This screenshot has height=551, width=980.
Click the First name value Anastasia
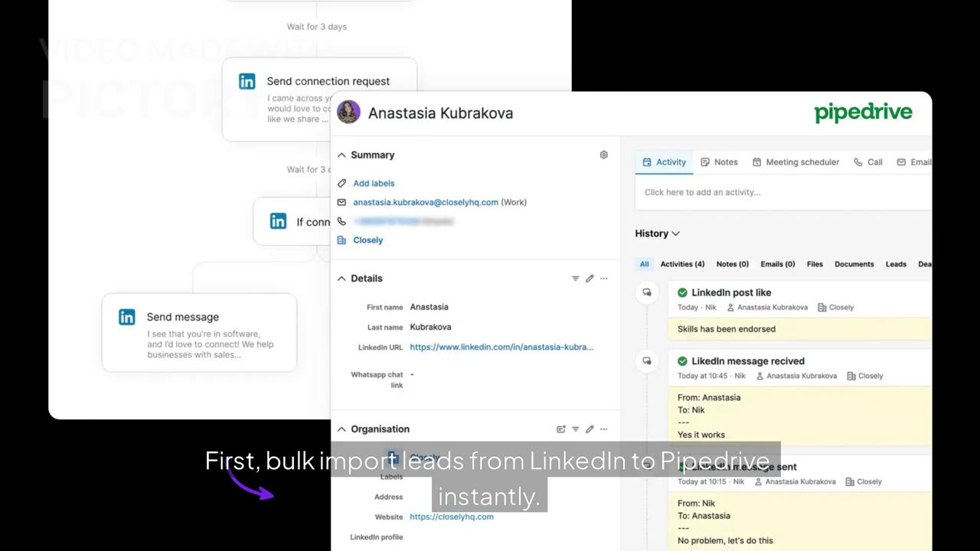coord(429,307)
